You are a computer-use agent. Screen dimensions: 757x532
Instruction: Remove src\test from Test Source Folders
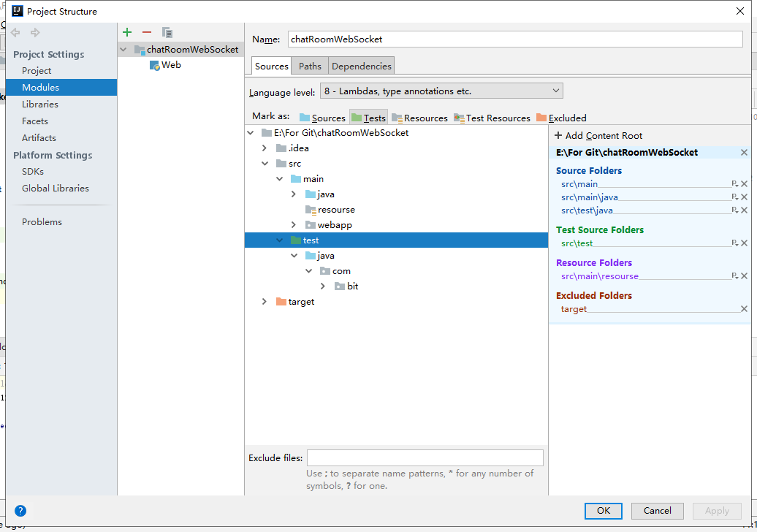pos(744,243)
